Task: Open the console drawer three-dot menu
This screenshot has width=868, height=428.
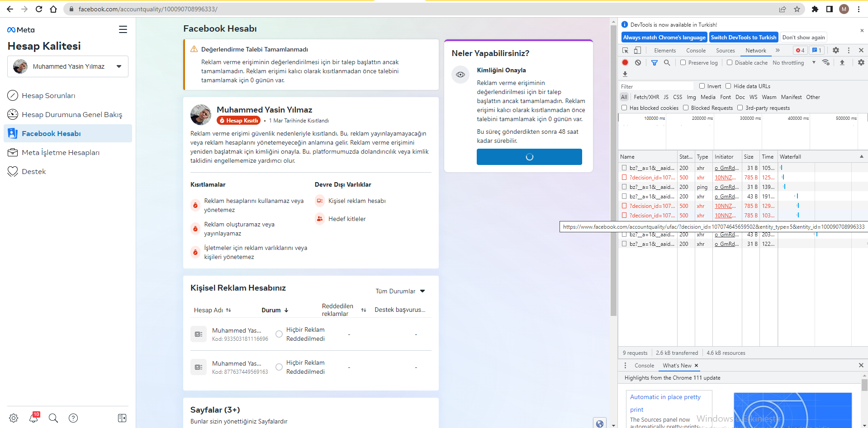Action: coord(625,365)
